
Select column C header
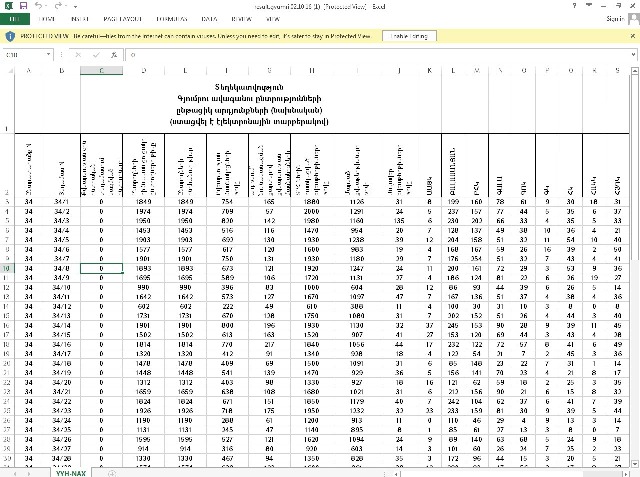[100, 70]
